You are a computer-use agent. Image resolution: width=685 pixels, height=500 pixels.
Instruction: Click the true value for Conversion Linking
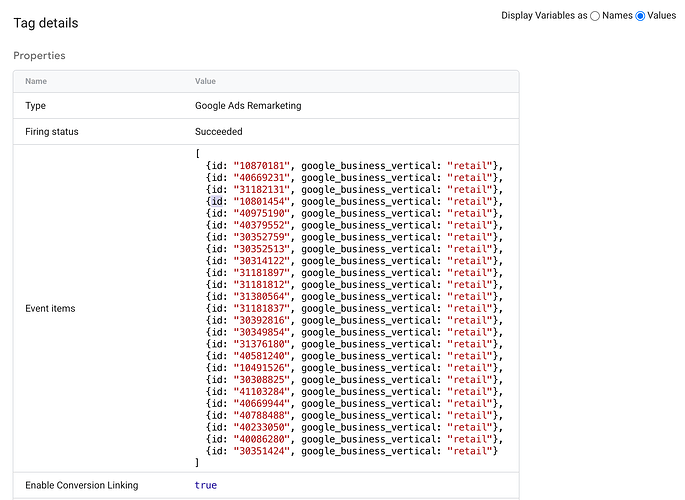206,485
